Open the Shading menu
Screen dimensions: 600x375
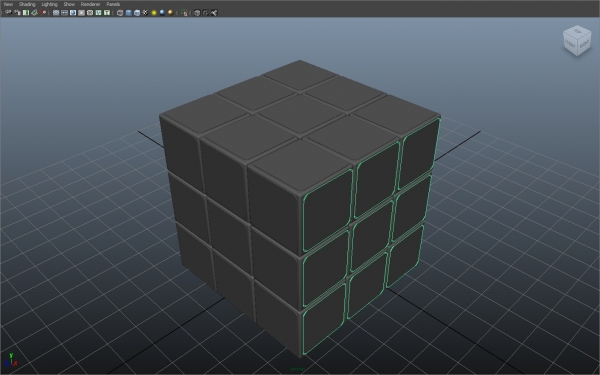click(27, 4)
